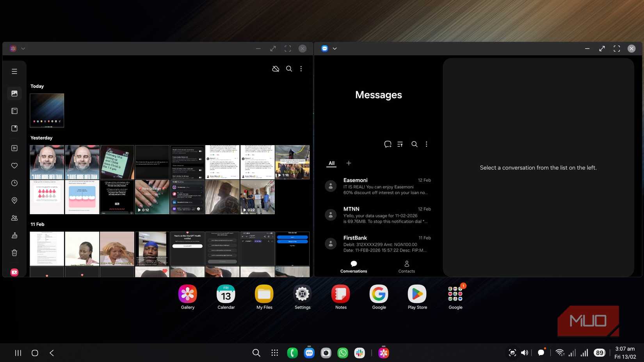This screenshot has height=362, width=644.
Task: Click screen capture icon in status tray
Action: 512,353
